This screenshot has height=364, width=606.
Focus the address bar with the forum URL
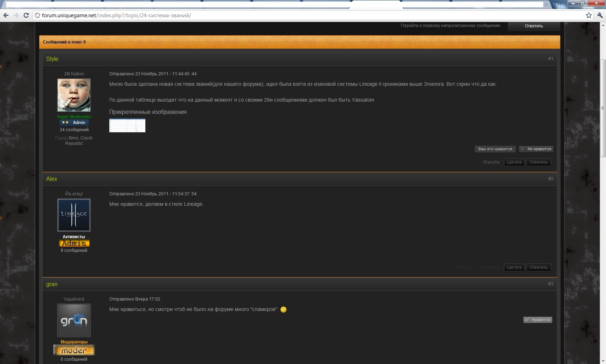(310, 15)
